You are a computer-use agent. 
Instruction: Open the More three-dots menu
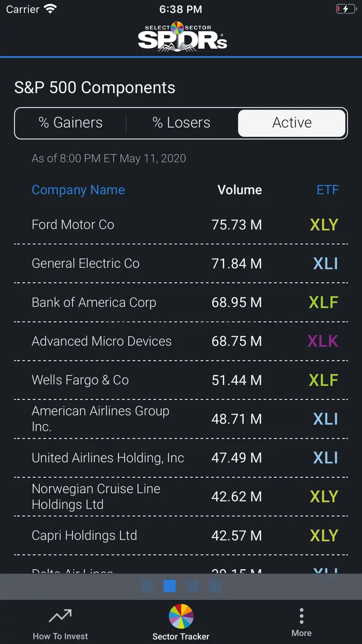[302, 616]
